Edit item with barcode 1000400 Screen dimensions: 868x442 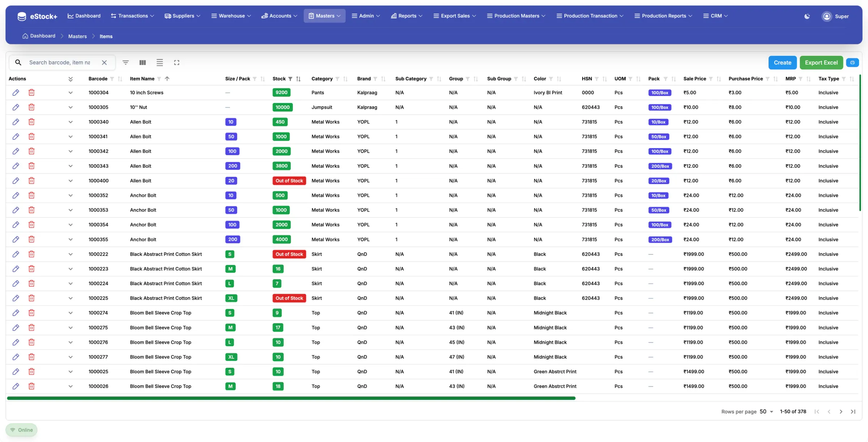[16, 181]
